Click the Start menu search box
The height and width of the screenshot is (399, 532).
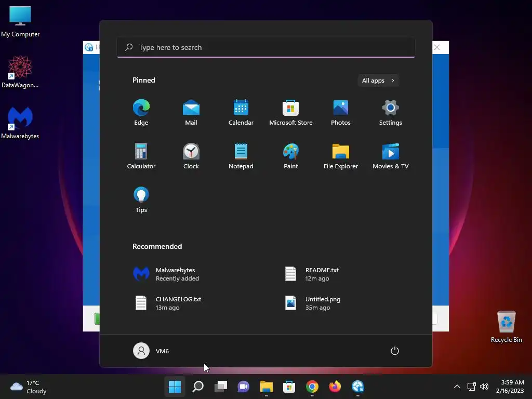point(265,47)
